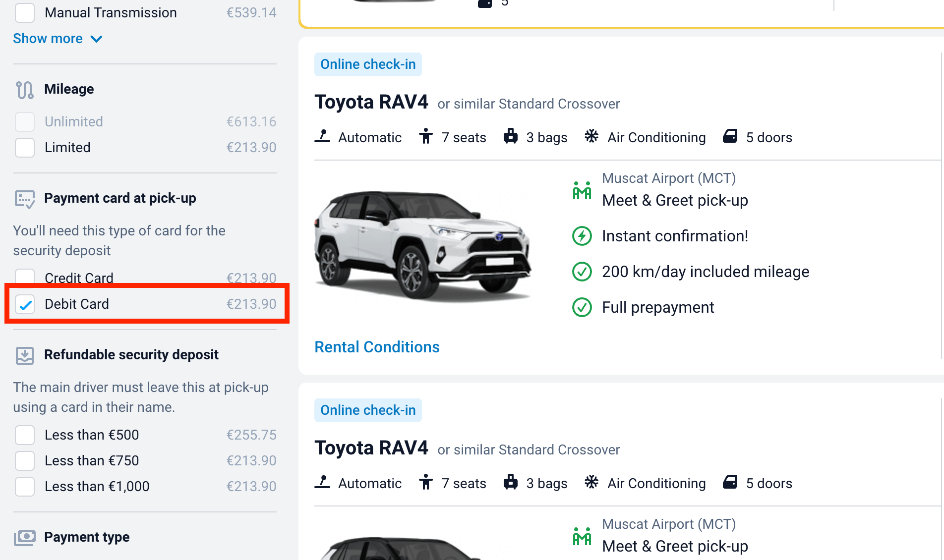Click the 5 doors icon in first card

click(730, 136)
